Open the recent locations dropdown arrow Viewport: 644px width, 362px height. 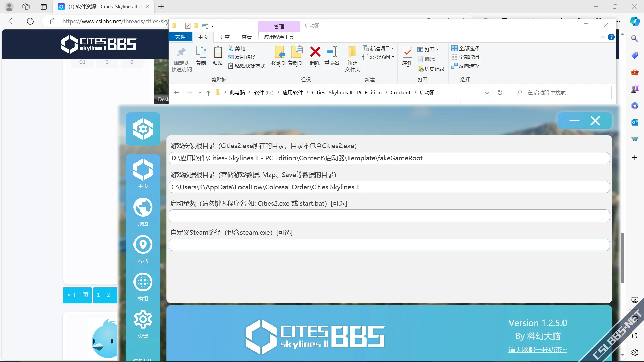pos(200,93)
